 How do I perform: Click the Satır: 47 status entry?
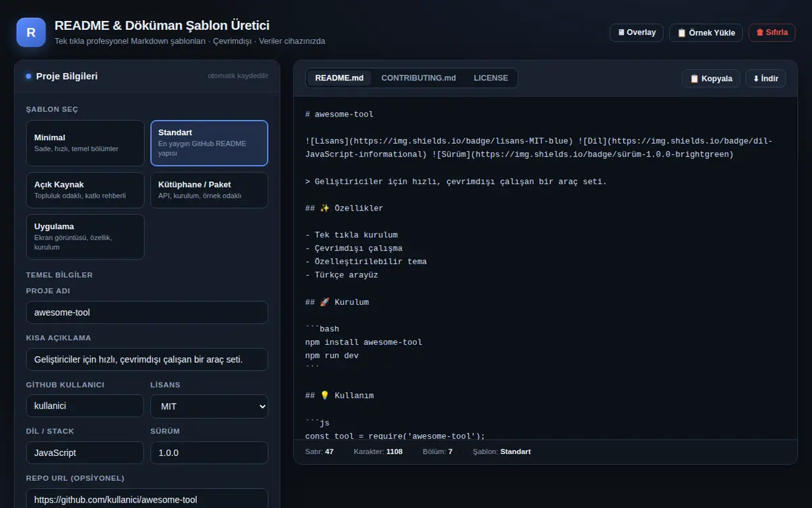coord(319,451)
